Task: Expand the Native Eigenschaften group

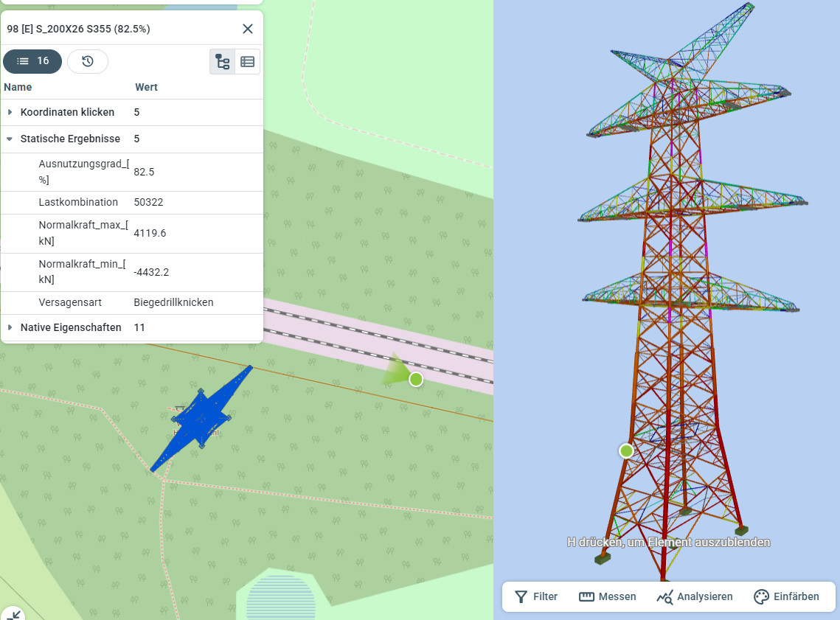Action: 10,327
